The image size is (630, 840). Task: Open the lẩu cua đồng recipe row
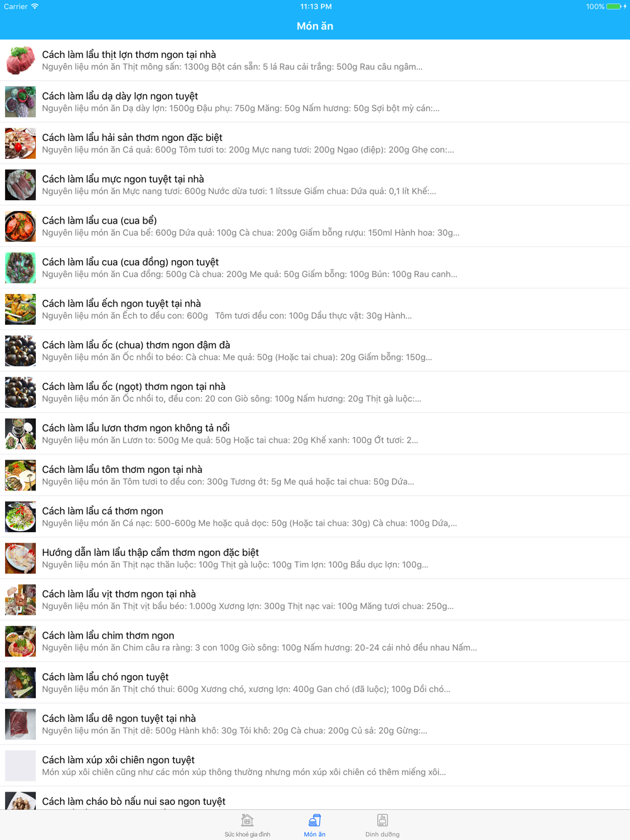[x=315, y=268]
